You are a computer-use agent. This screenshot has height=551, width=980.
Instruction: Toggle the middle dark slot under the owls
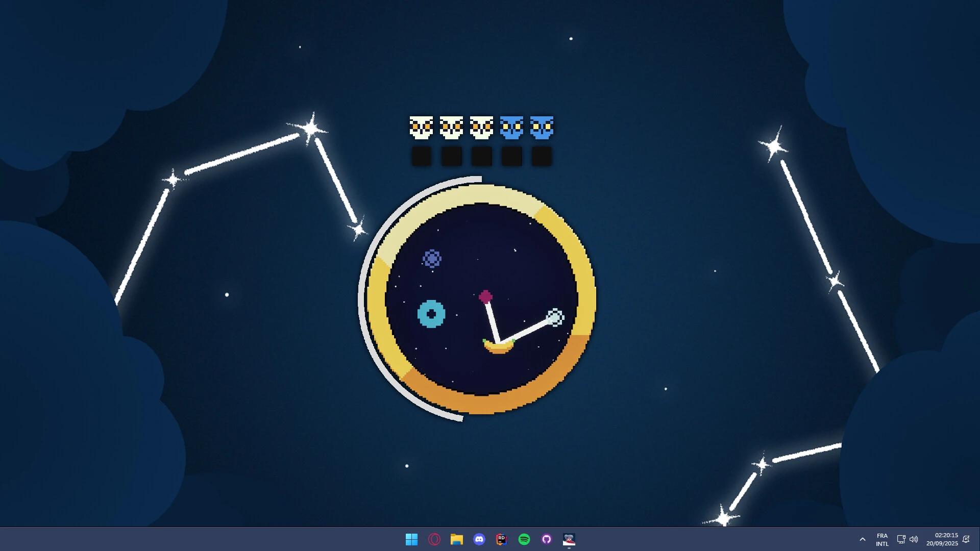pos(481,156)
